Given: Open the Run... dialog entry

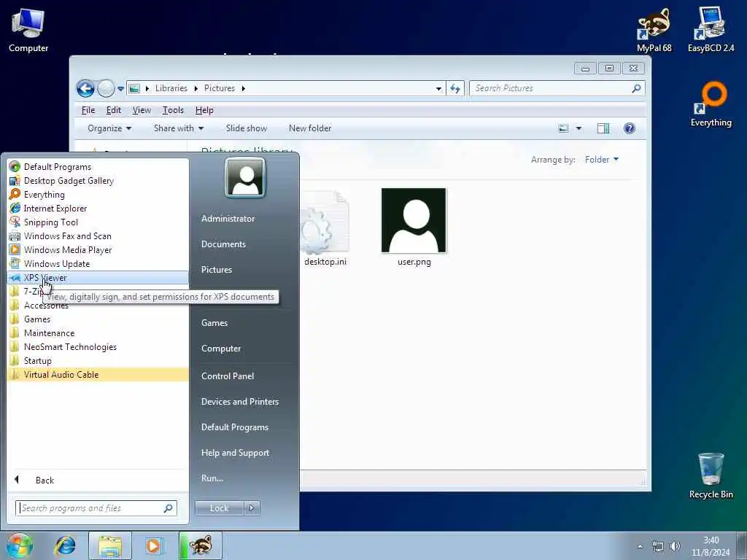Looking at the screenshot, I should pos(212,478).
